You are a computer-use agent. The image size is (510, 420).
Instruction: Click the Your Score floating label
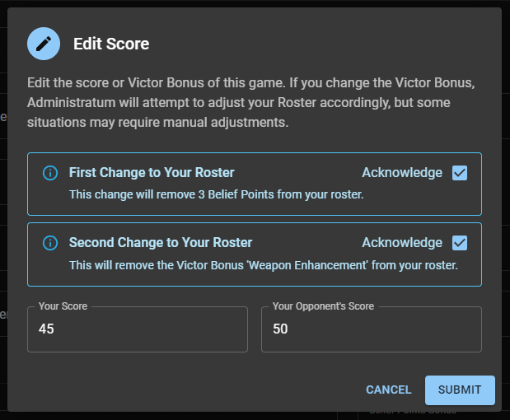(63, 306)
